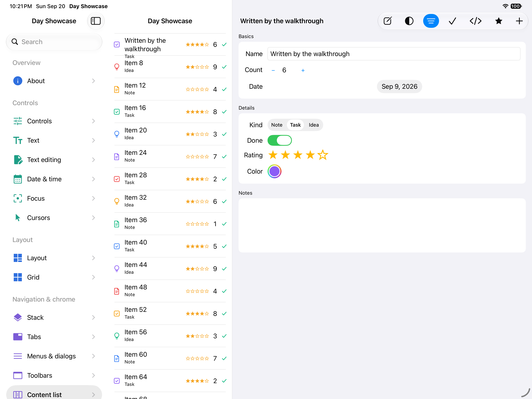Click the half-circle contrast toolbar icon
The height and width of the screenshot is (399, 532).
[x=409, y=21]
